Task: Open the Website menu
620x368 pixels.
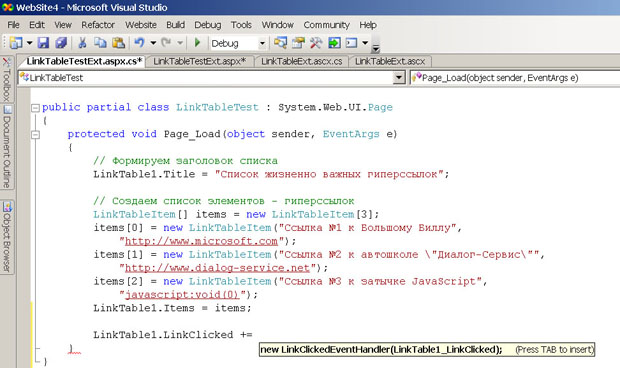Action: click(x=141, y=25)
